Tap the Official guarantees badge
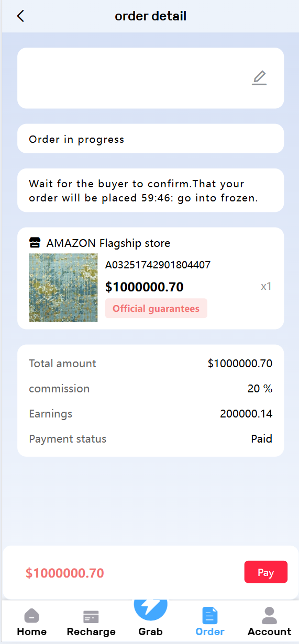Viewport: 299px width, 644px height. [x=156, y=308]
